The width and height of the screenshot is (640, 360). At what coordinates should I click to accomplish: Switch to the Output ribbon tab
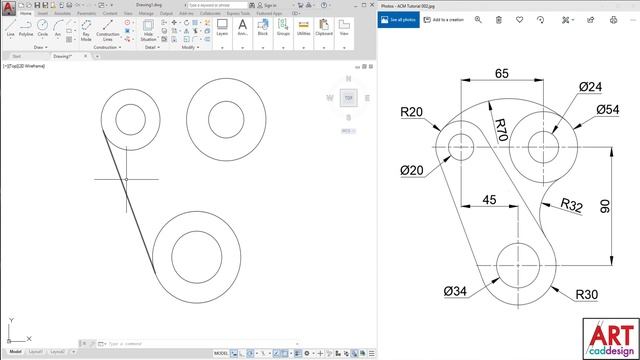tap(166, 13)
